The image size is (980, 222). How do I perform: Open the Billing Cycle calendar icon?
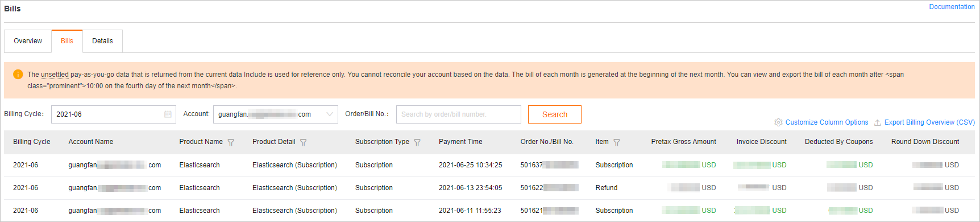[x=168, y=114]
